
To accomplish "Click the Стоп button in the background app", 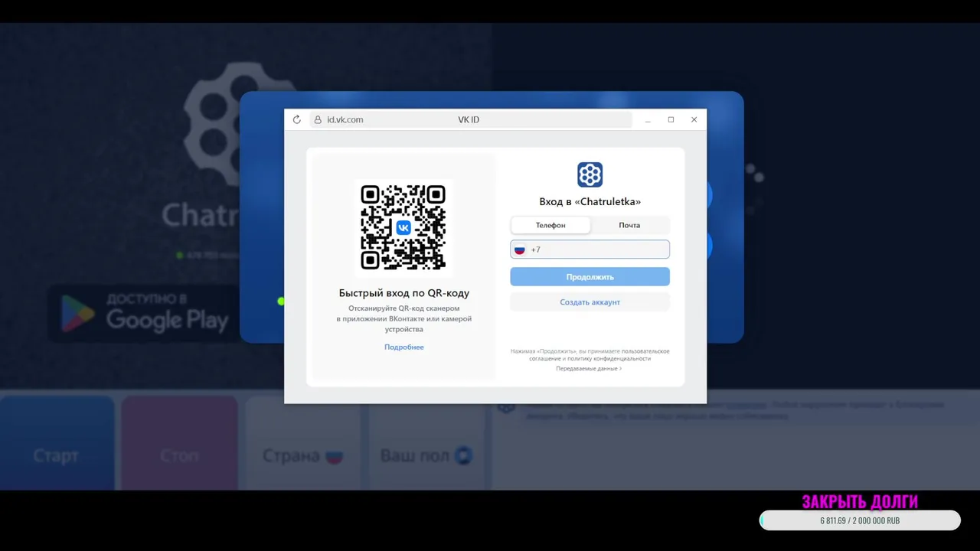I will point(179,443).
